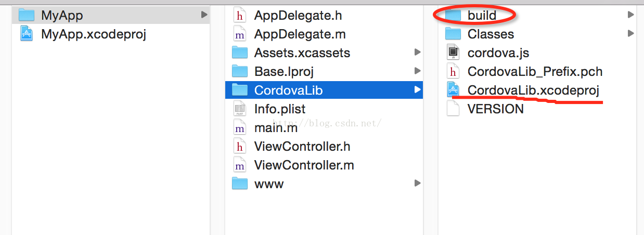This screenshot has width=644, height=235.
Task: Click the MyApp.xcodeproj file icon
Action: coord(27,34)
